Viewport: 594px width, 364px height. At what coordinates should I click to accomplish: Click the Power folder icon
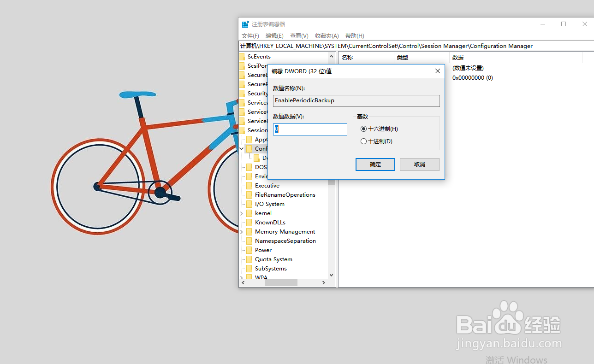(x=249, y=250)
